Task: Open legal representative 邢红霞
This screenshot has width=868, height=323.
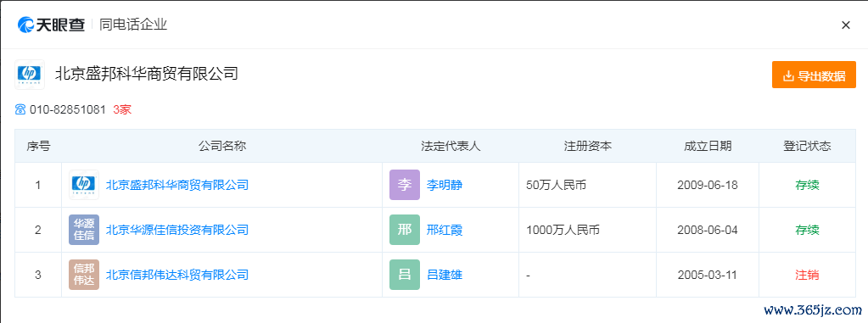Action: [x=445, y=230]
